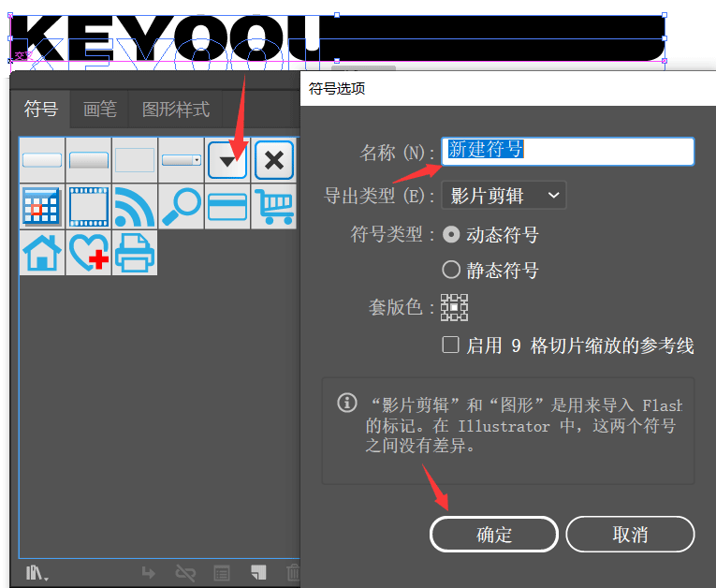The height and width of the screenshot is (588, 716).
Task: Open the symbol libraries menu icon
Action: pyautogui.click(x=37, y=572)
